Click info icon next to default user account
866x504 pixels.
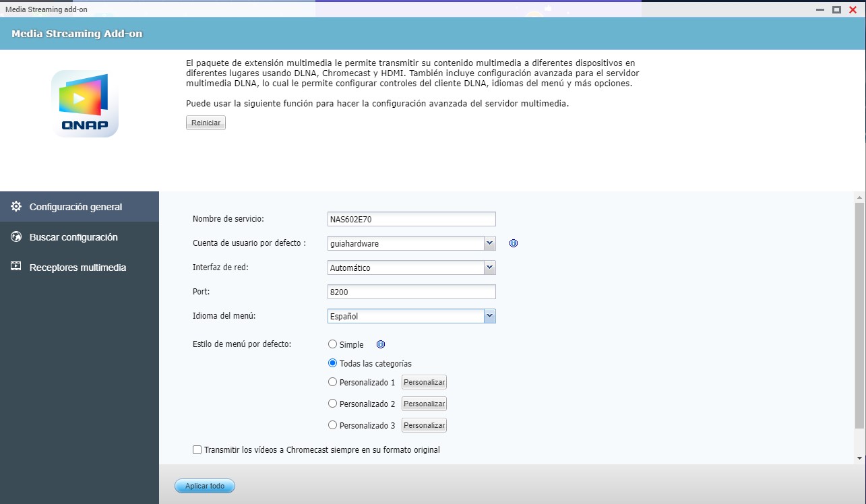(514, 243)
